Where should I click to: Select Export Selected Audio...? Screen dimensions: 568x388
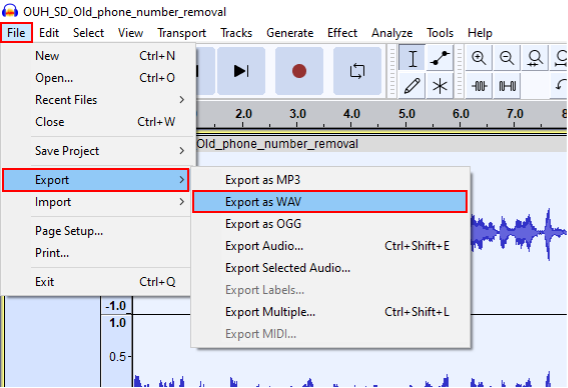pos(330,268)
